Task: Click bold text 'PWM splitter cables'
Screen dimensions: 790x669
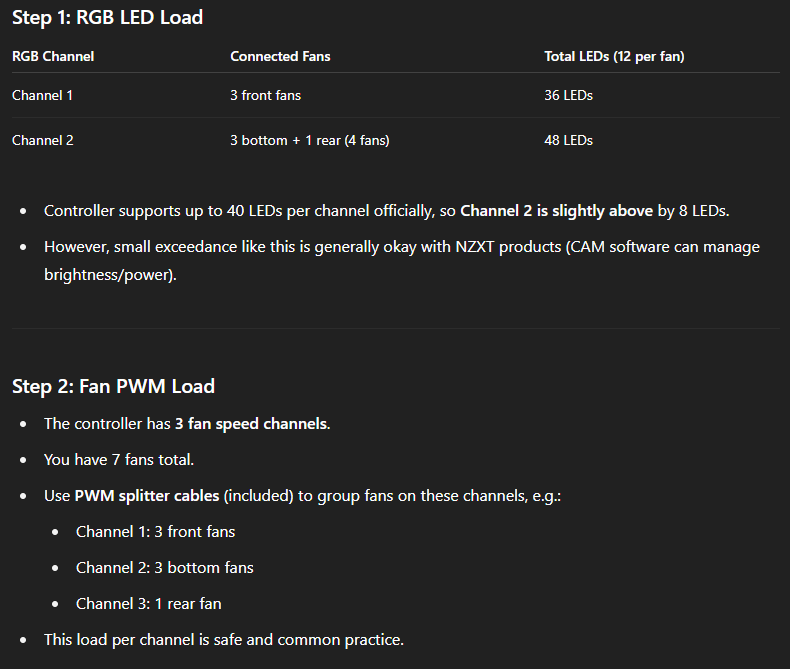Action: pyautogui.click(x=147, y=496)
